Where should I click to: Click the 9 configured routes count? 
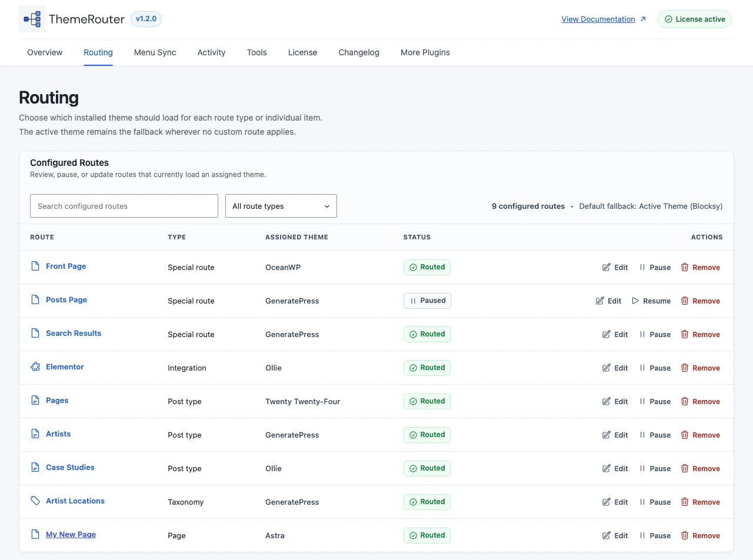(528, 206)
